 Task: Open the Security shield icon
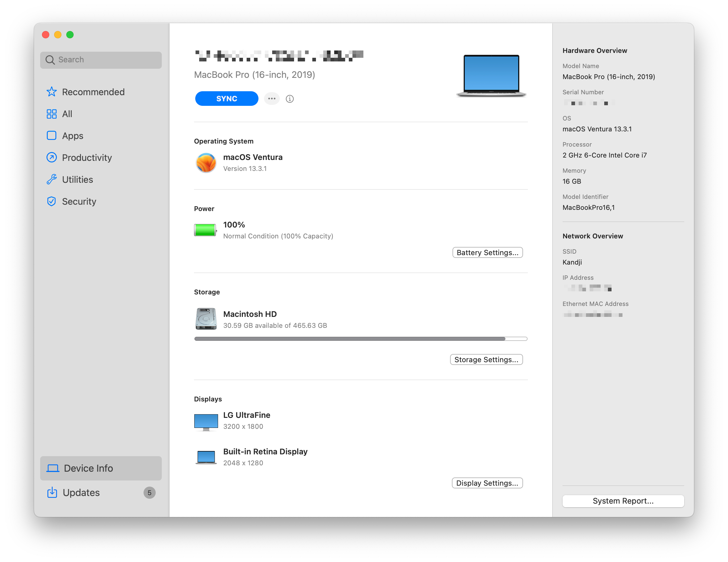51,201
